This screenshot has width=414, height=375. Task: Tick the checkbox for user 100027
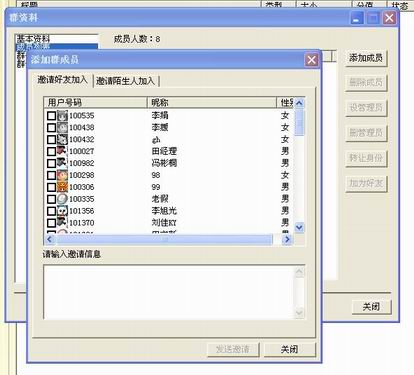point(51,152)
